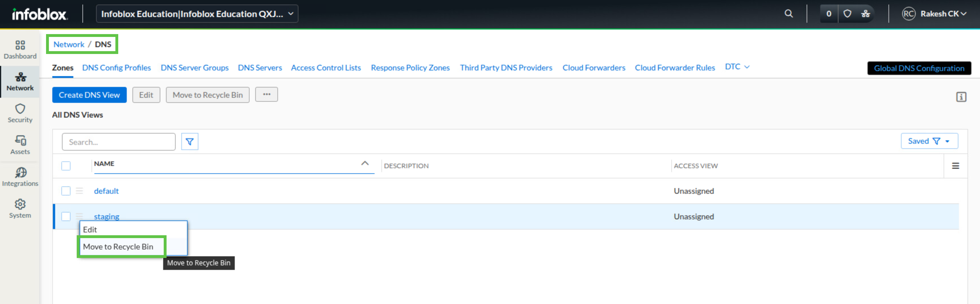Click the drag handle on default row
The image size is (980, 304).
[79, 191]
